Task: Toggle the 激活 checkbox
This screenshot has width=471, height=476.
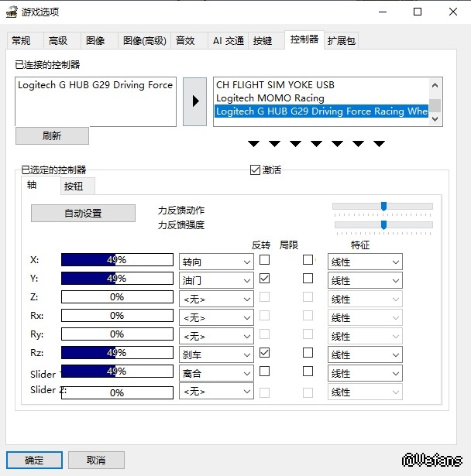Action: [255, 170]
